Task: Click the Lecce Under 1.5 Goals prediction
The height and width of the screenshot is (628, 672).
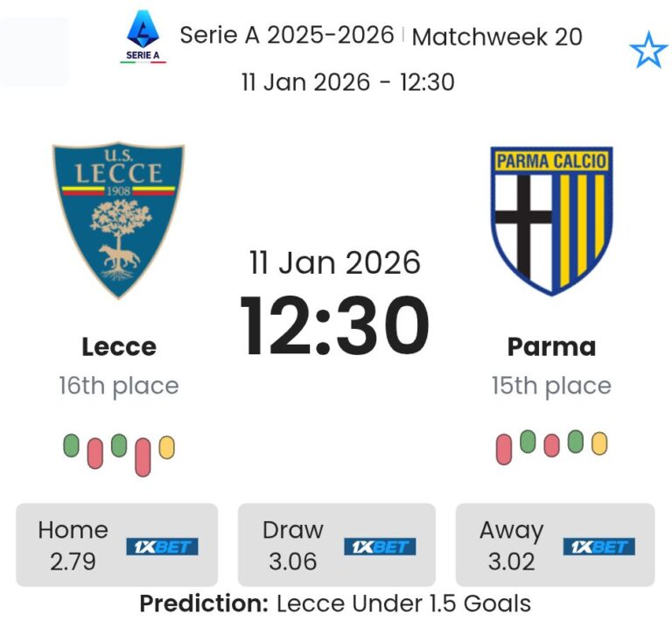Action: [403, 604]
